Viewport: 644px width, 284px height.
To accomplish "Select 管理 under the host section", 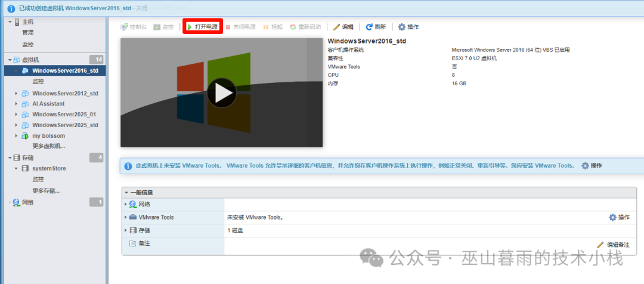I will point(28,32).
